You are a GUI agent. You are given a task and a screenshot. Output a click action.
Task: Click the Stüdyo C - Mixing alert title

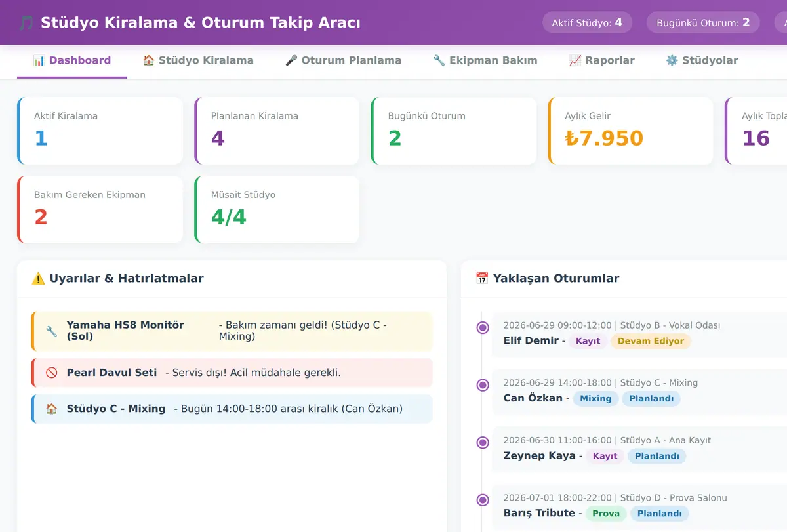(116, 409)
